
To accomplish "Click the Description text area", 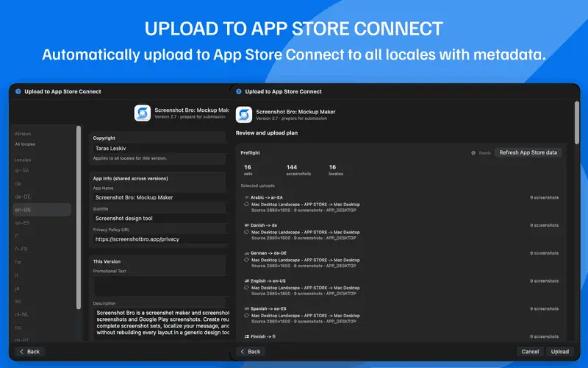I will click(161, 324).
